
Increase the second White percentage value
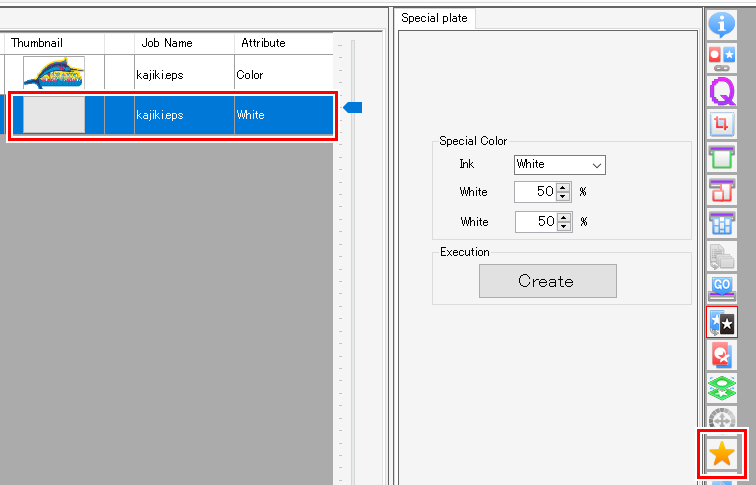[x=563, y=217]
